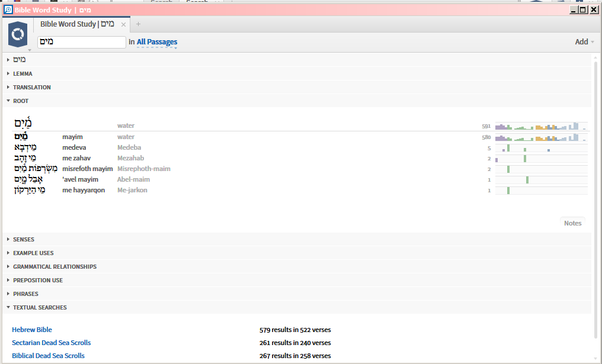This screenshot has width=602, height=364.
Task: Expand the TRANSLATION section
Action: (8, 87)
